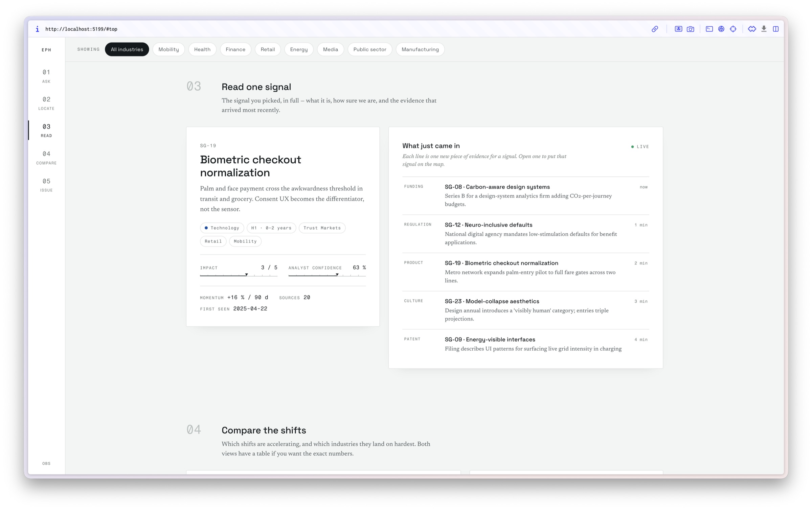The height and width of the screenshot is (510, 812).
Task: Open SG-12 Neuro-inclusive defaults evidence row
Action: click(x=525, y=234)
